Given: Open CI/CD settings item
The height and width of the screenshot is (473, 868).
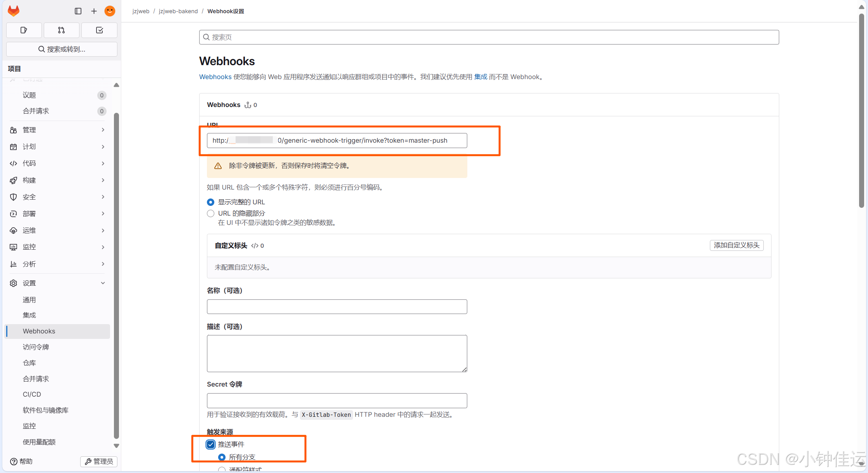Looking at the screenshot, I should [x=58, y=394].
